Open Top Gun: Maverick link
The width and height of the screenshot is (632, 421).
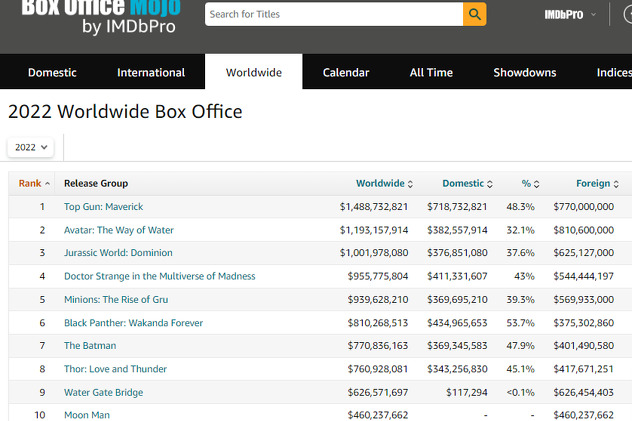(x=104, y=207)
